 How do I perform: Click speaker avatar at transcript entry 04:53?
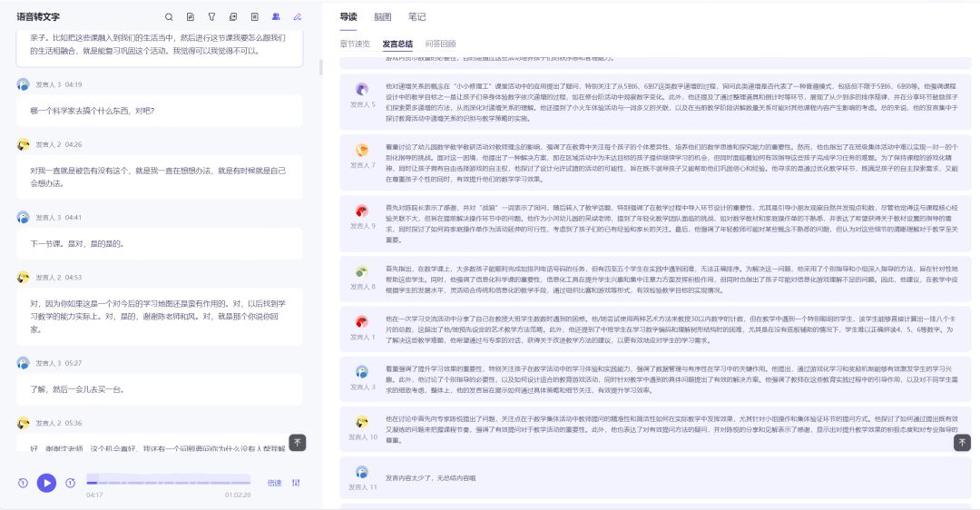[23, 277]
